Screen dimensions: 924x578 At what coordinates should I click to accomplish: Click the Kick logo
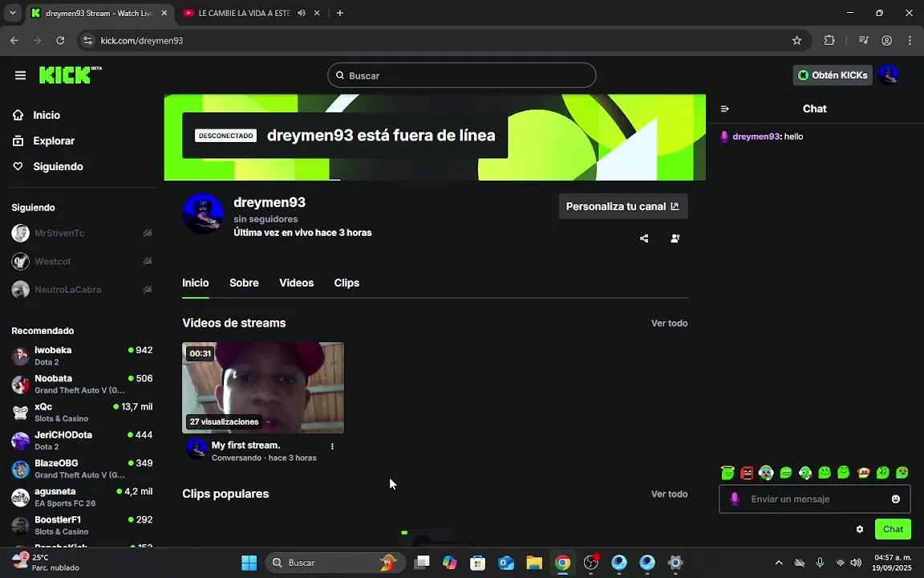tap(70, 75)
